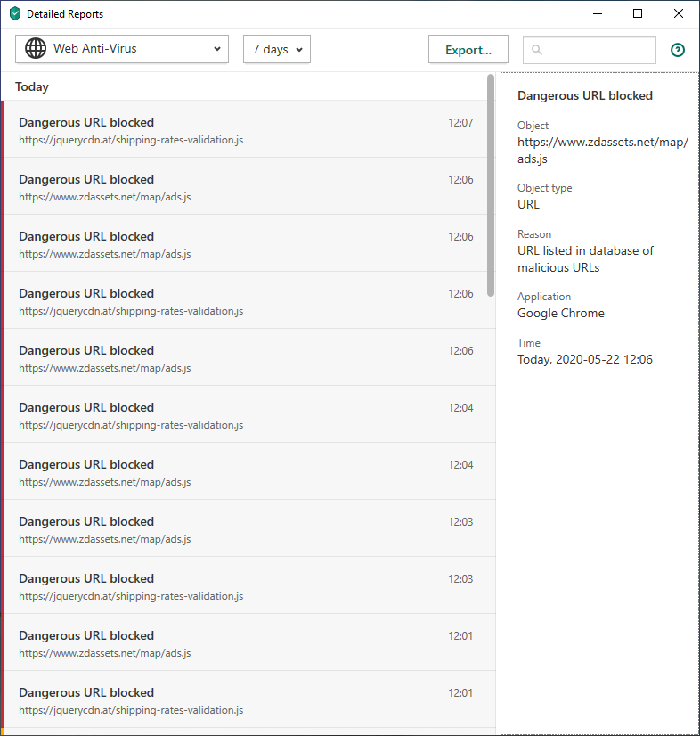
Task: Select the 12:01 zdassets.net blocked entry
Action: click(246, 642)
